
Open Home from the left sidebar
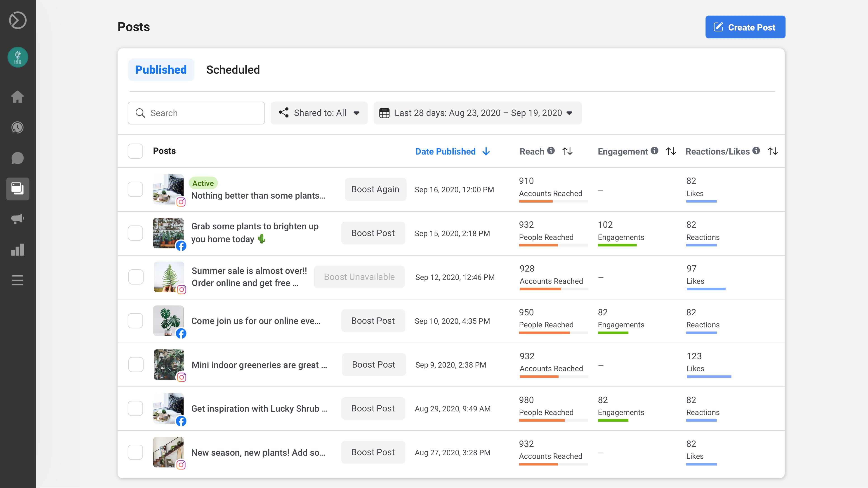[17, 97]
